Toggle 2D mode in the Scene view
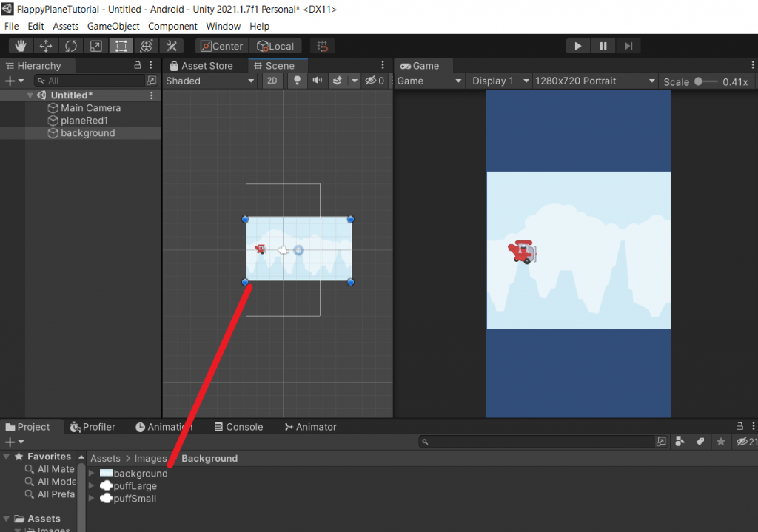Screen dimensions: 758x532 click(x=272, y=81)
